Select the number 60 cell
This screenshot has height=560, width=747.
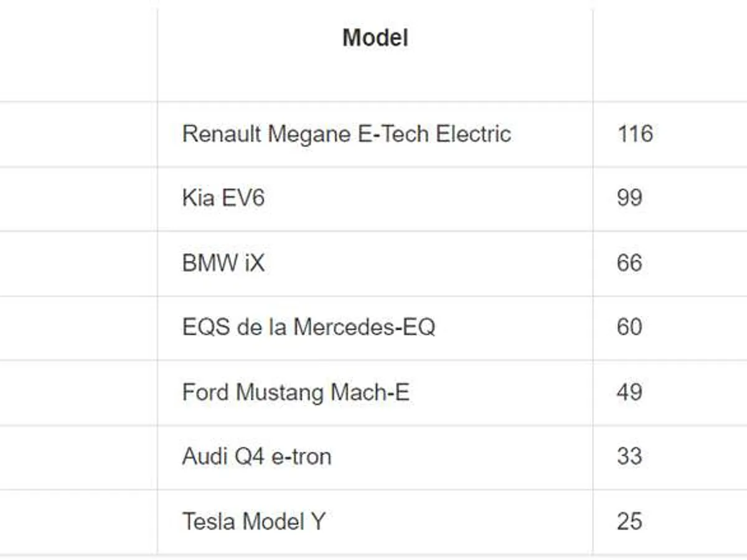click(x=629, y=327)
